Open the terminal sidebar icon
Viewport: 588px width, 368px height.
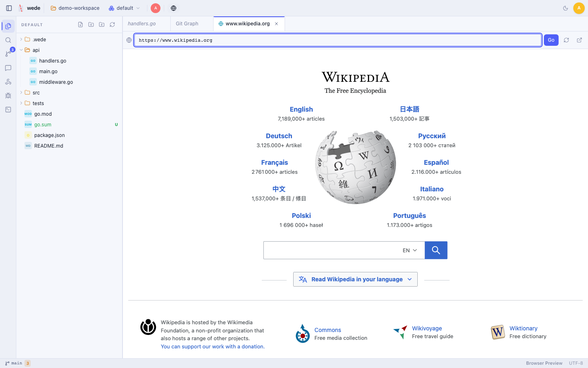[8, 110]
